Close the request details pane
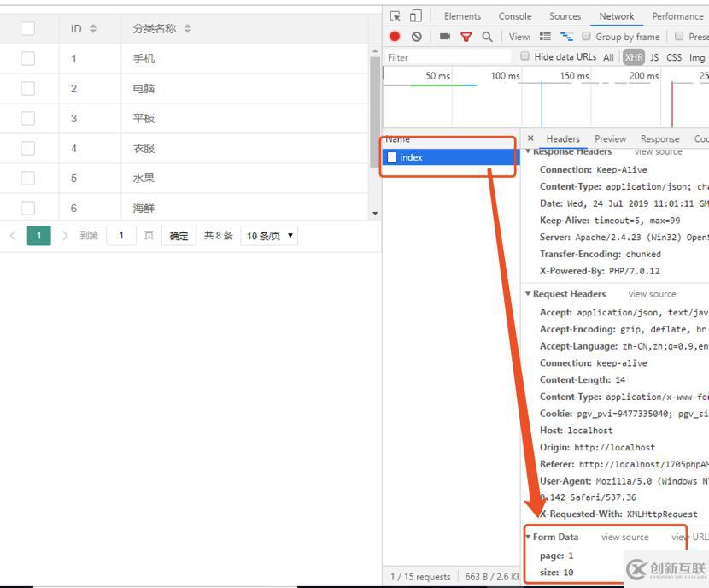 pos(530,138)
